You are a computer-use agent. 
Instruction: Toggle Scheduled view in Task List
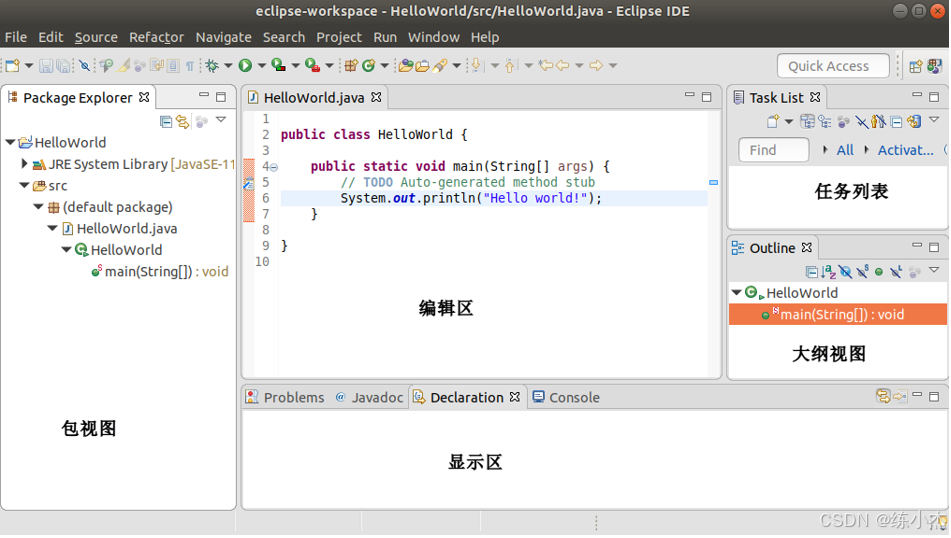pyautogui.click(x=825, y=122)
